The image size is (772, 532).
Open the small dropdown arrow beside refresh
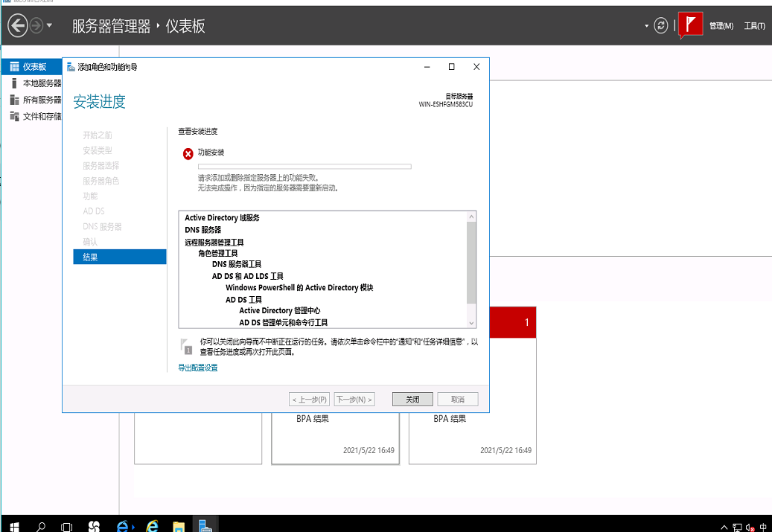pyautogui.click(x=646, y=26)
